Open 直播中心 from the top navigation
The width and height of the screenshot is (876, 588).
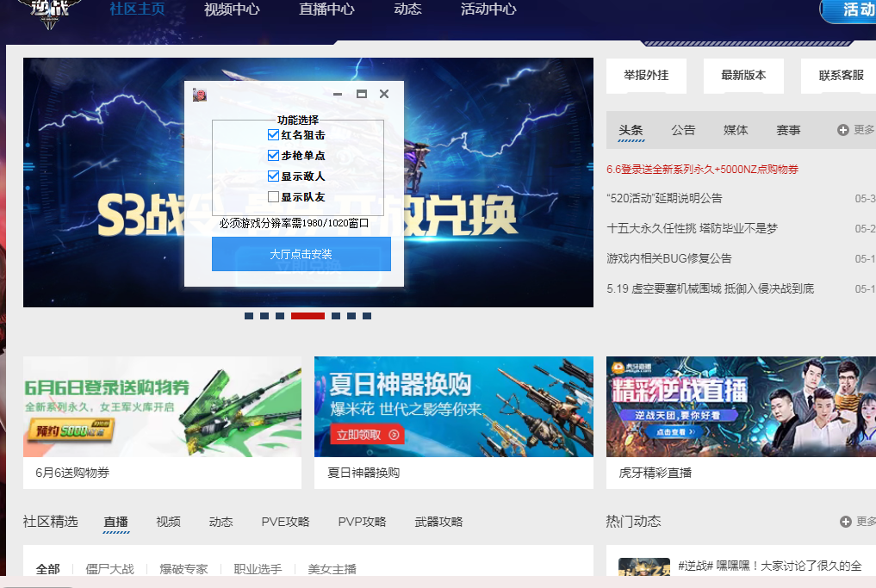pyautogui.click(x=326, y=9)
